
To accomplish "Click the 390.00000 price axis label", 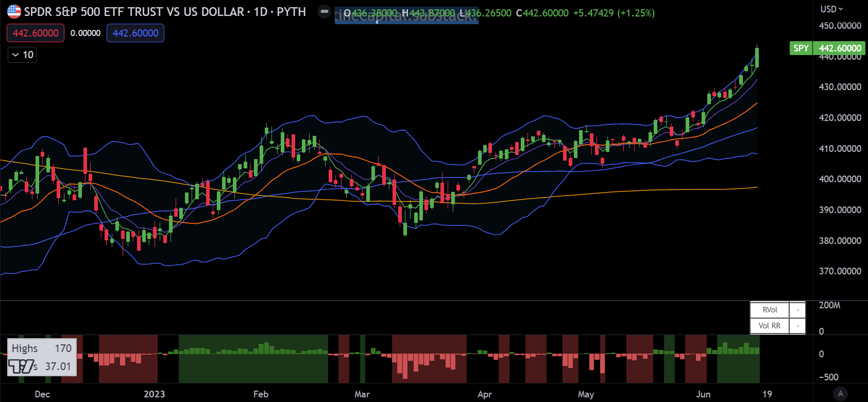I will click(x=840, y=210).
